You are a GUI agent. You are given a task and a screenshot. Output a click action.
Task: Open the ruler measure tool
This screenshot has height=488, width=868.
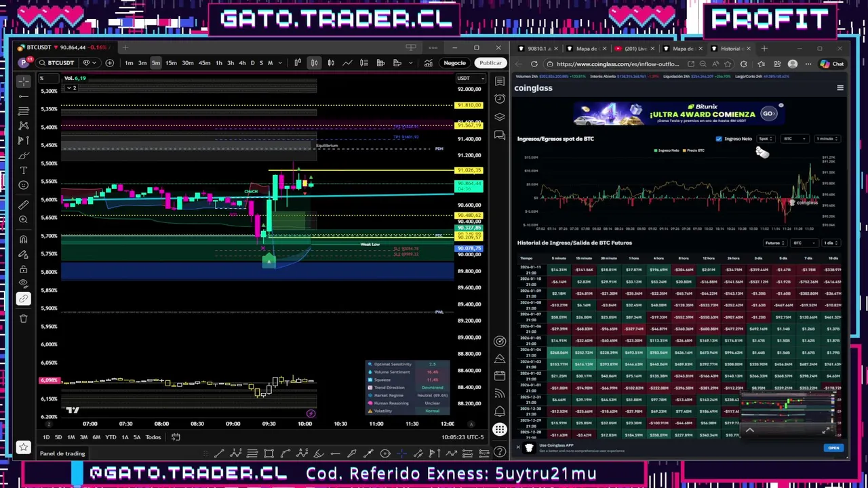pyautogui.click(x=24, y=205)
